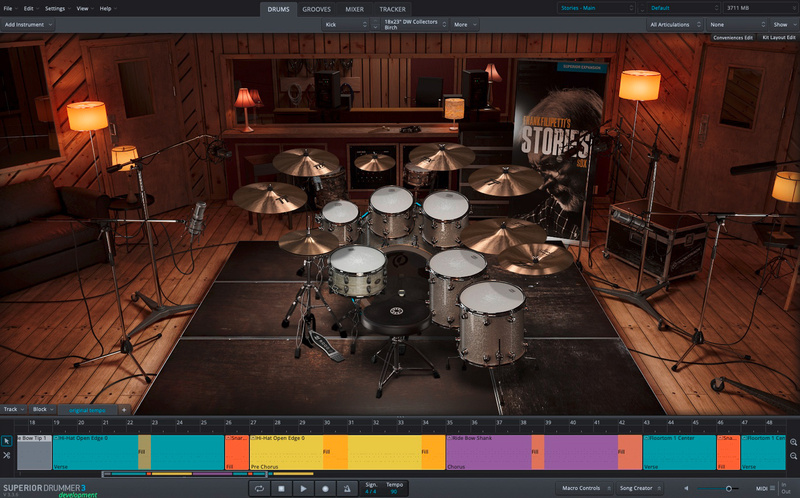
Task: Toggle loop playback
Action: pos(259,488)
